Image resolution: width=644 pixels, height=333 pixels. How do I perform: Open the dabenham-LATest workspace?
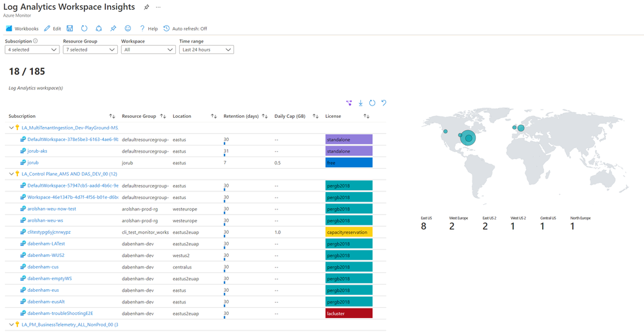click(x=46, y=243)
